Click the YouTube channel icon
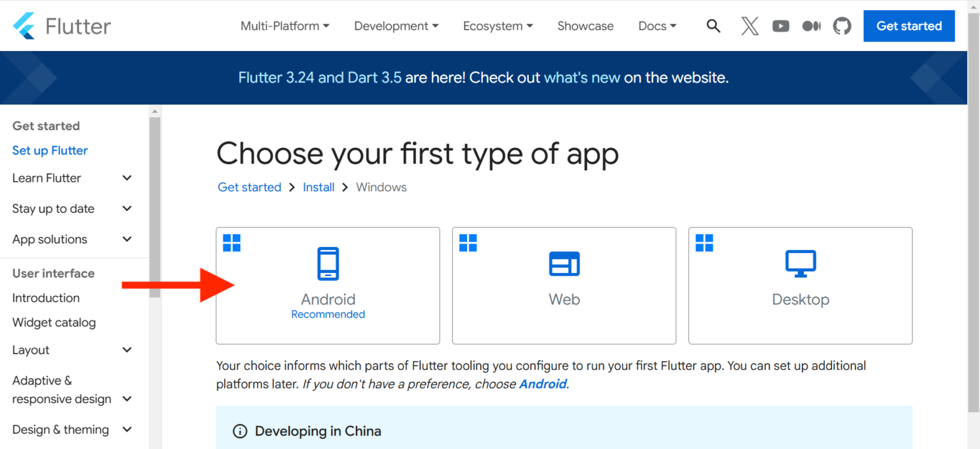 780,26
